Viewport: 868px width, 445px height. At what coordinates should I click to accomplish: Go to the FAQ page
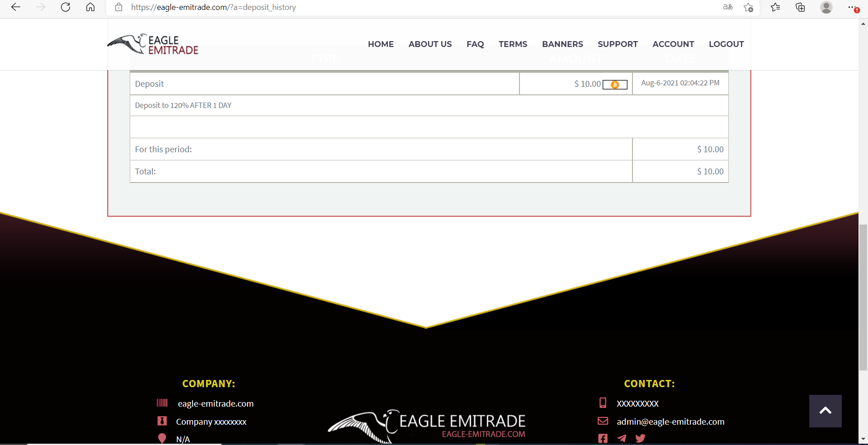tap(475, 44)
